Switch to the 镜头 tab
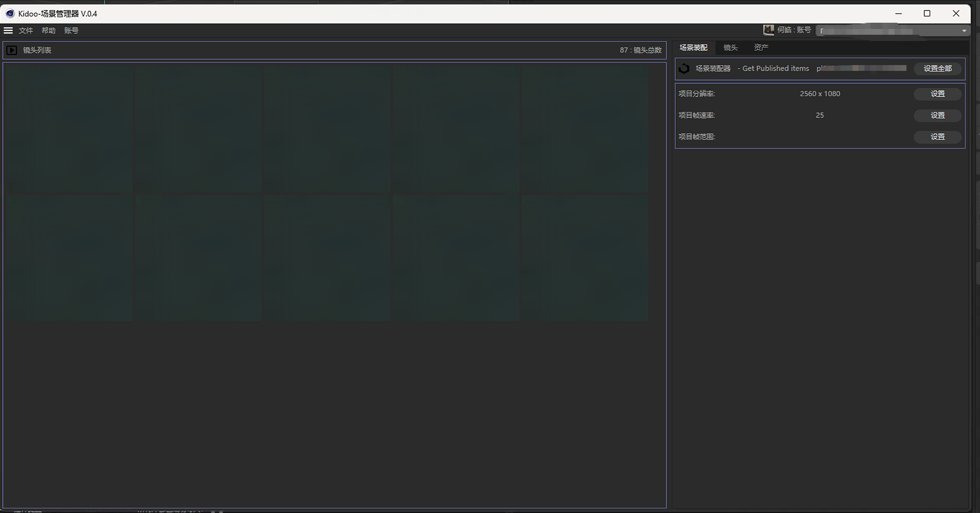Screen dimensions: 980x513 click(x=730, y=47)
